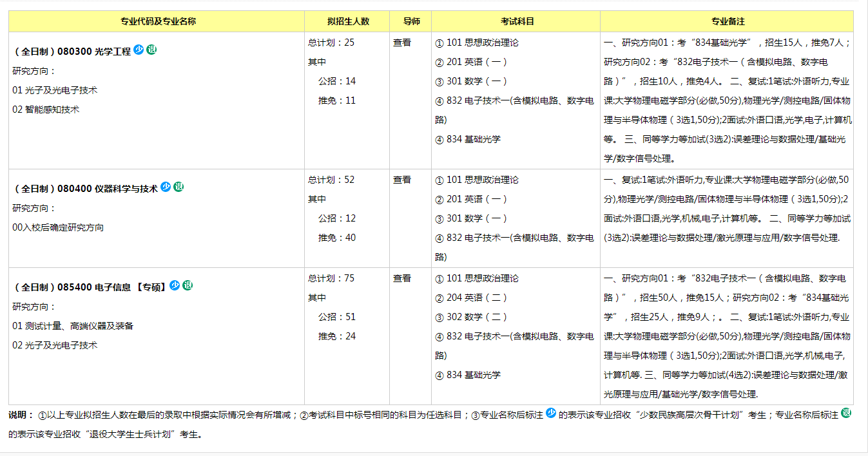
Task: Click the blue 少 icon in the 说明 footnote
Action: coord(551,413)
